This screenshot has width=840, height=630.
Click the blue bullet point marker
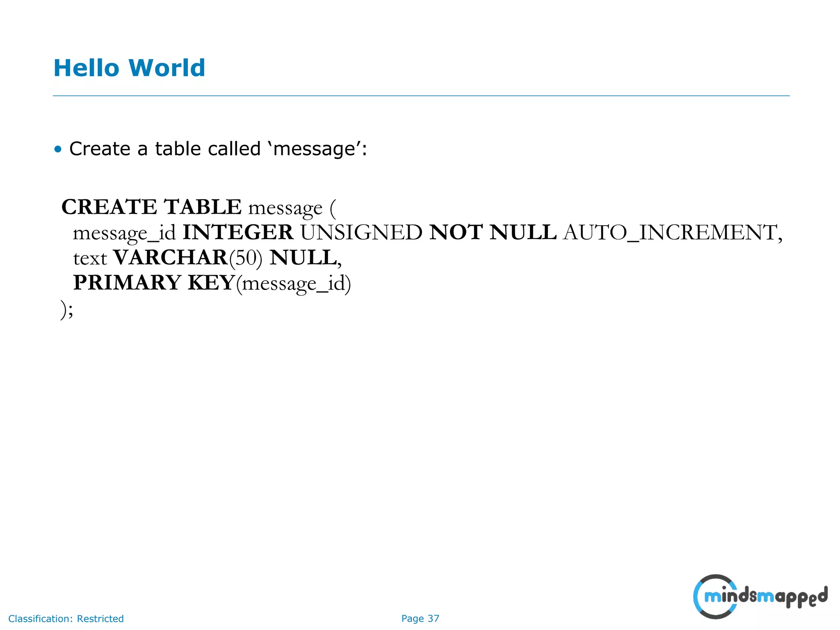coord(58,149)
